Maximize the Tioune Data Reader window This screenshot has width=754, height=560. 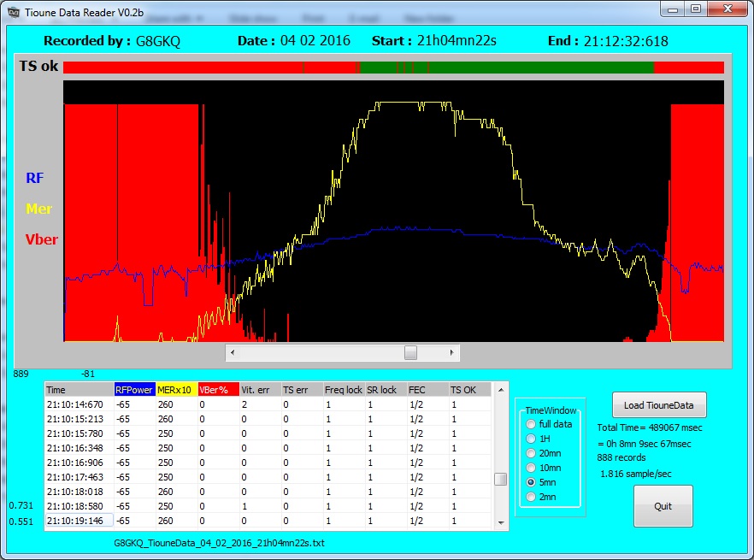[695, 9]
